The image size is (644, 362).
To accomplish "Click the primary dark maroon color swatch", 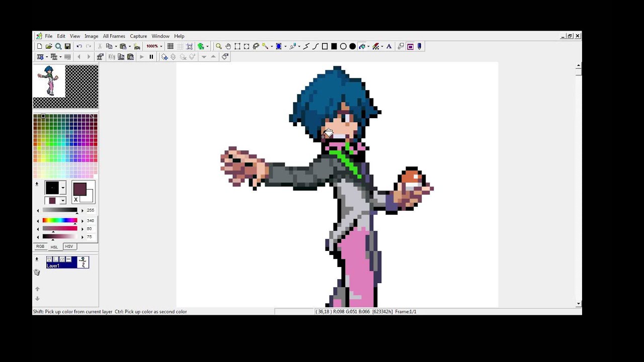I will click(x=79, y=189).
